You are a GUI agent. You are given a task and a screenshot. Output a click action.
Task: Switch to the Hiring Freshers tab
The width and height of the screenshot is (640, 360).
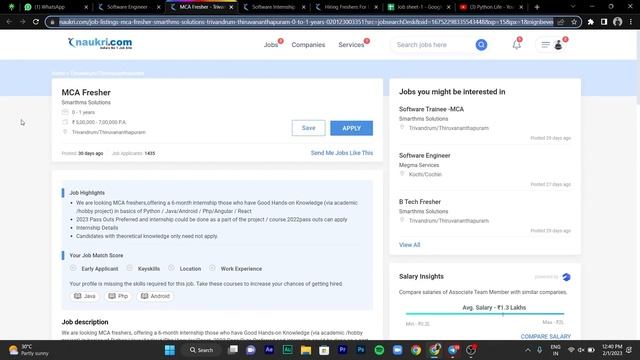(x=347, y=7)
